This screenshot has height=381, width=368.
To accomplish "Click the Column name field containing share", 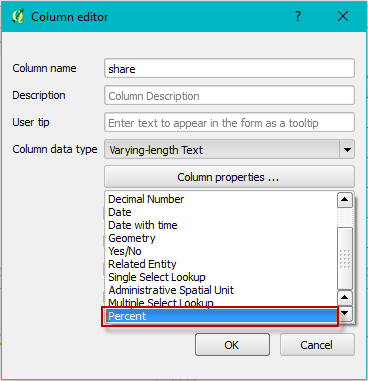I will (x=229, y=69).
